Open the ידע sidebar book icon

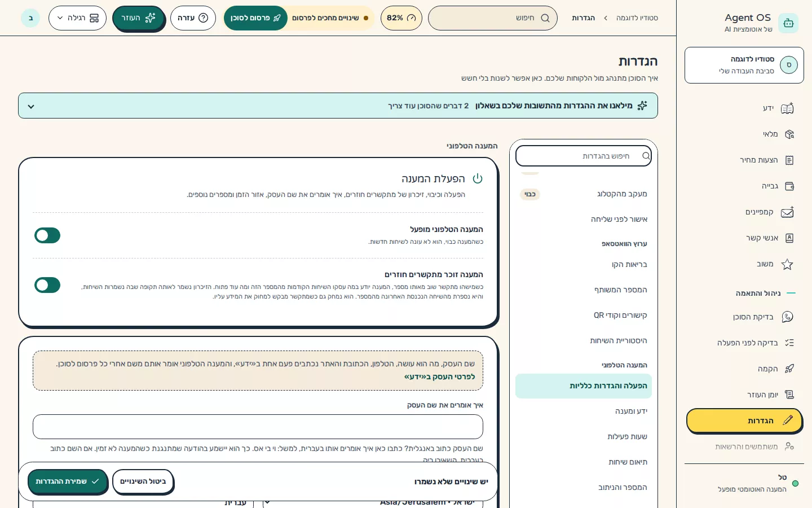(787, 108)
